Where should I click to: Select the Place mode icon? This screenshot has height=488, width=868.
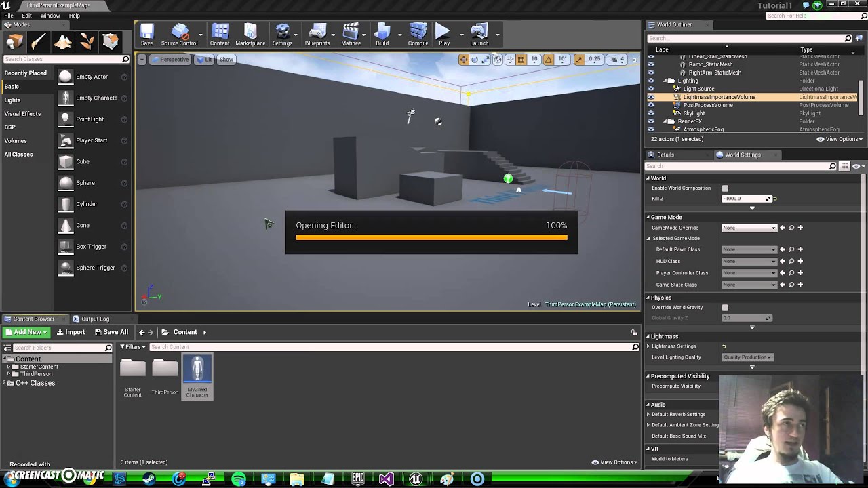[14, 42]
